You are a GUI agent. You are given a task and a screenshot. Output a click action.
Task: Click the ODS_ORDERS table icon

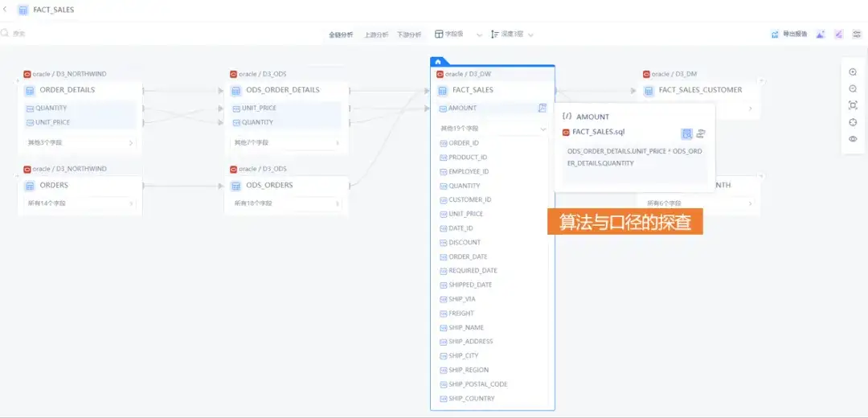[x=235, y=186]
